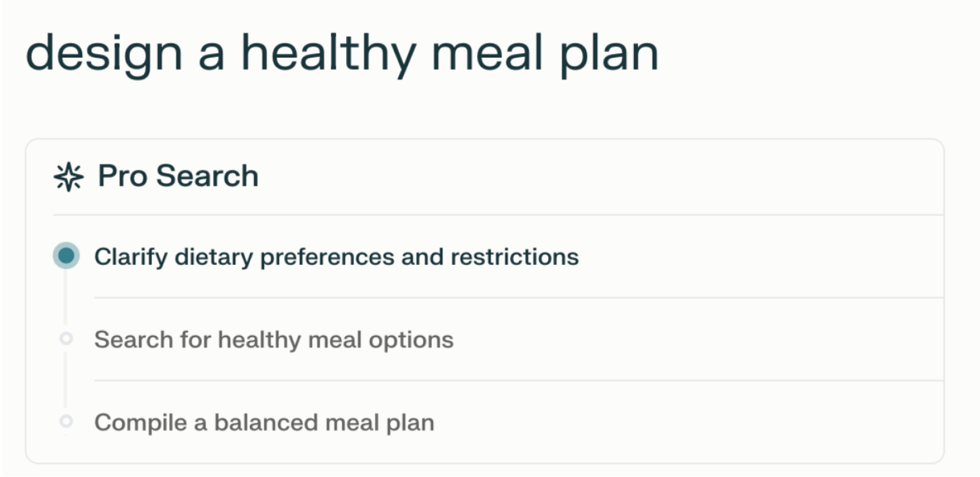This screenshot has height=477, width=980.
Task: Expand the Compile a balanced meal plan step
Action: click(x=265, y=422)
